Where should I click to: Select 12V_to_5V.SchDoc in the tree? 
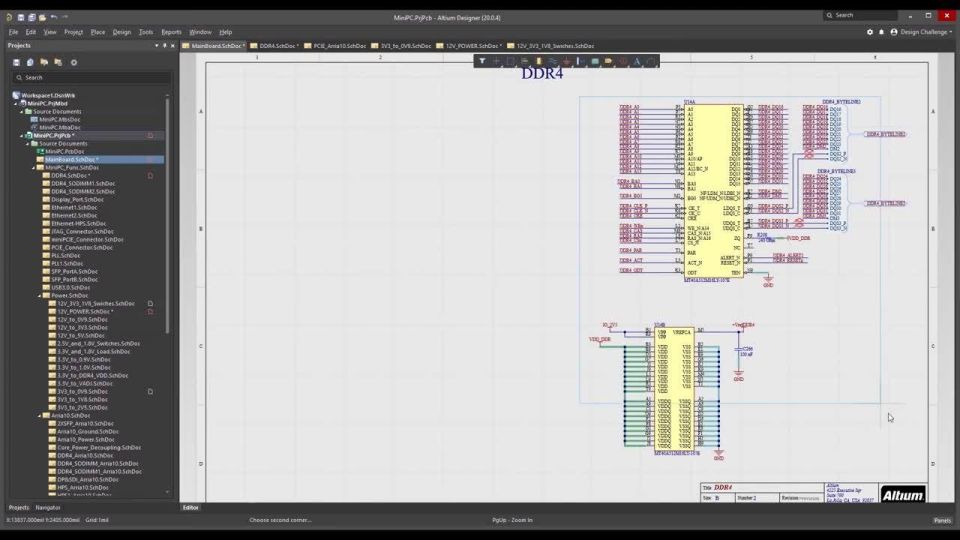coord(81,336)
